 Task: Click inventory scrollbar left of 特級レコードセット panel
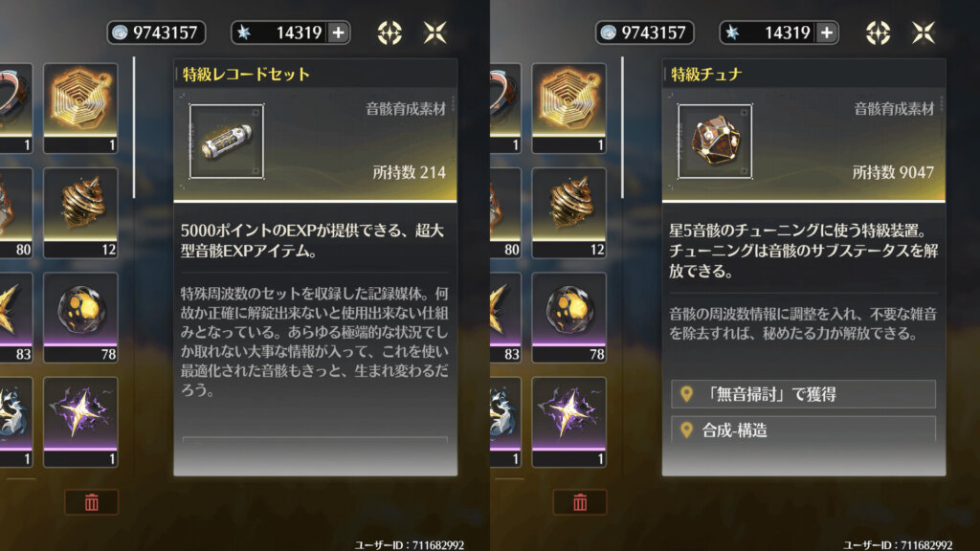pyautogui.click(x=134, y=128)
